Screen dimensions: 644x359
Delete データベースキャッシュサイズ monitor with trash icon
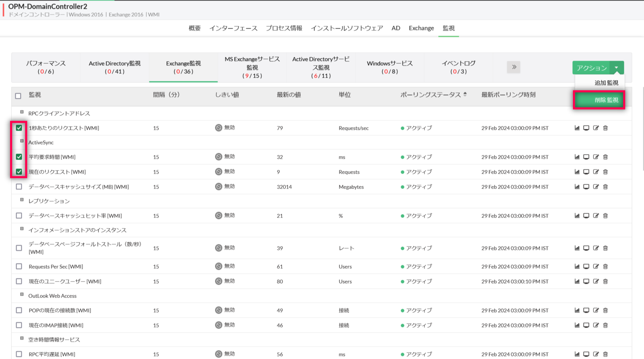coord(605,187)
